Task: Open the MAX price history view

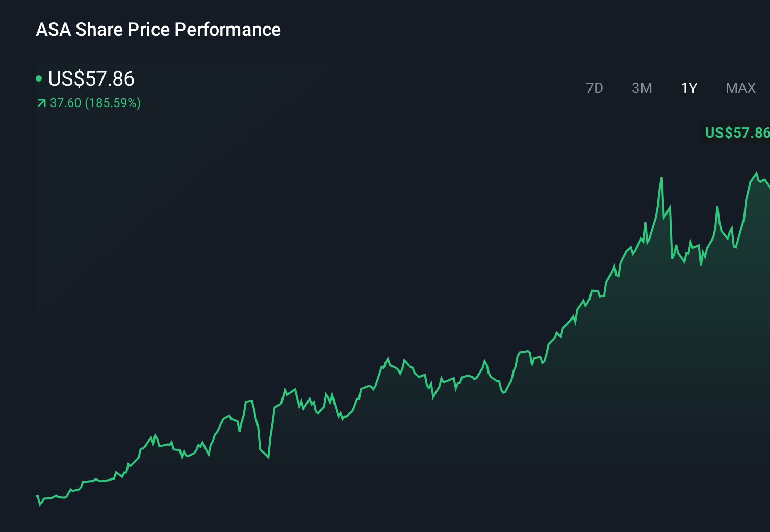Action: point(740,88)
